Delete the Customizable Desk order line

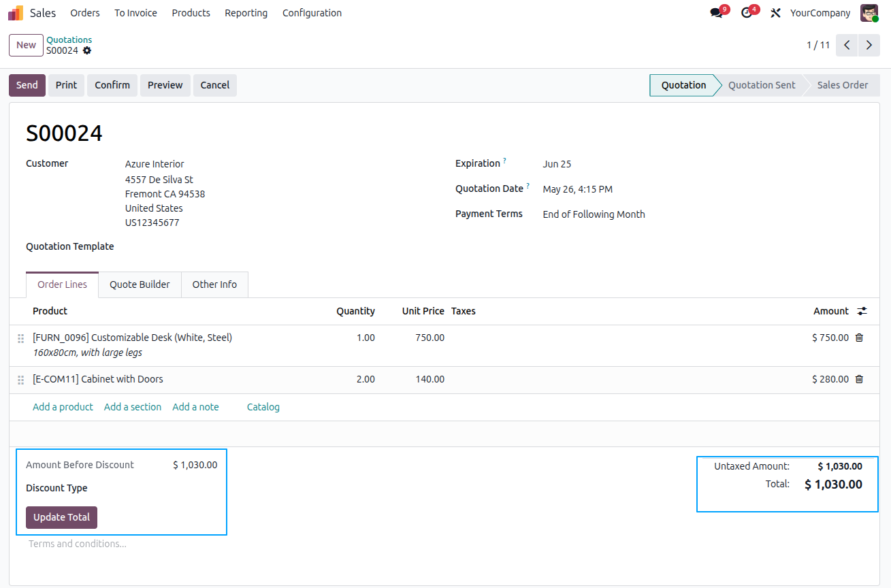click(859, 338)
